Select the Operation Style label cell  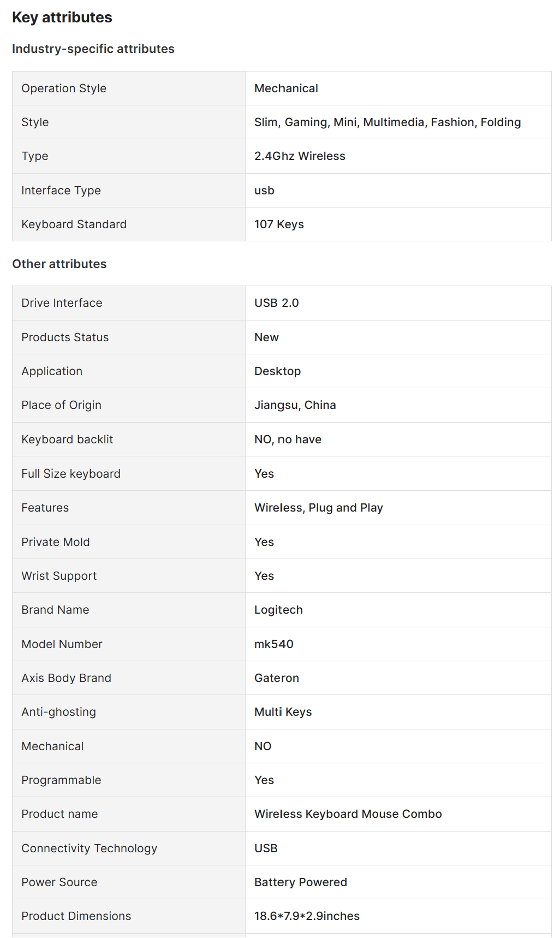(x=64, y=88)
